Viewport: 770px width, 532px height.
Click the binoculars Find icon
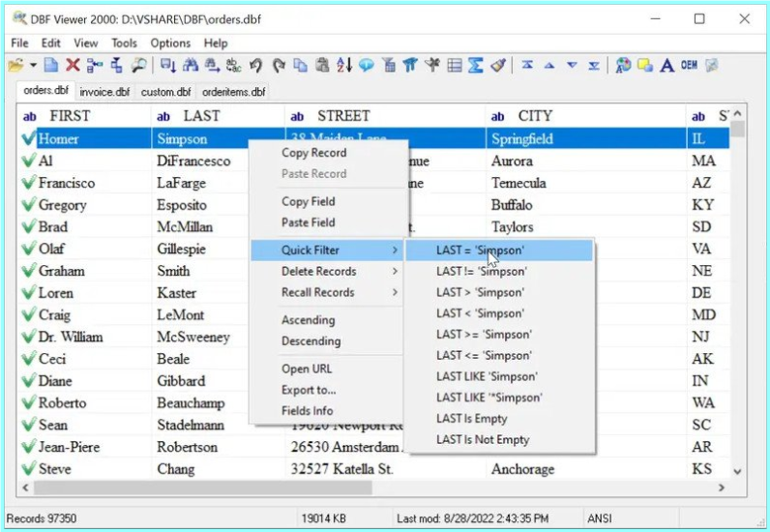click(191, 65)
